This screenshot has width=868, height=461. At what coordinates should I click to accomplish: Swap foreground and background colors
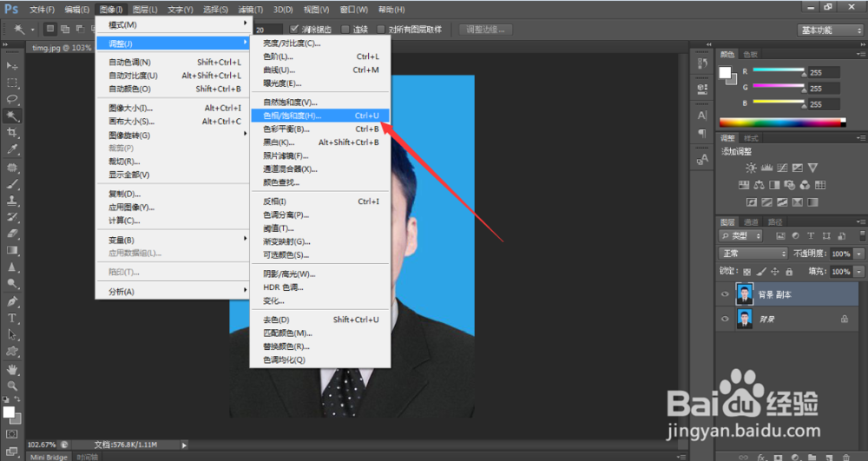(17, 399)
